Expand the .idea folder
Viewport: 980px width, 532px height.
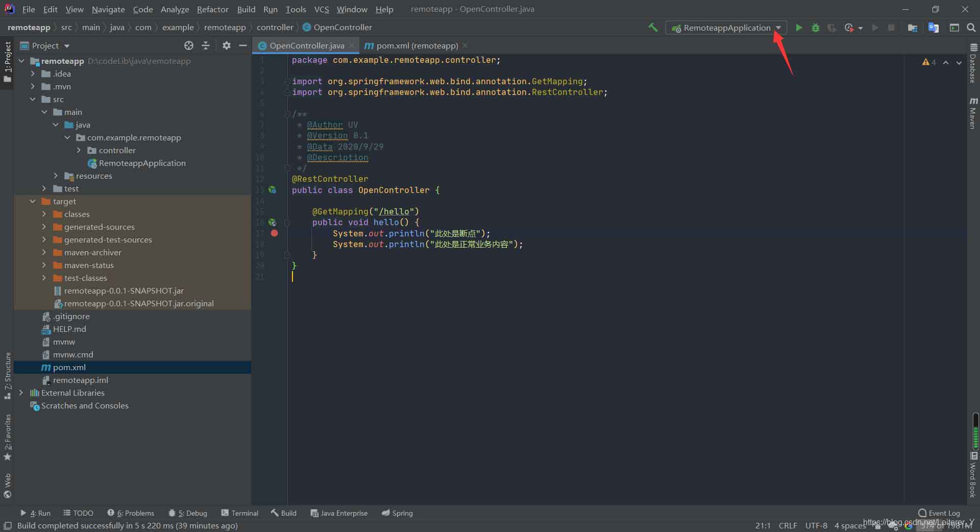[x=33, y=74]
